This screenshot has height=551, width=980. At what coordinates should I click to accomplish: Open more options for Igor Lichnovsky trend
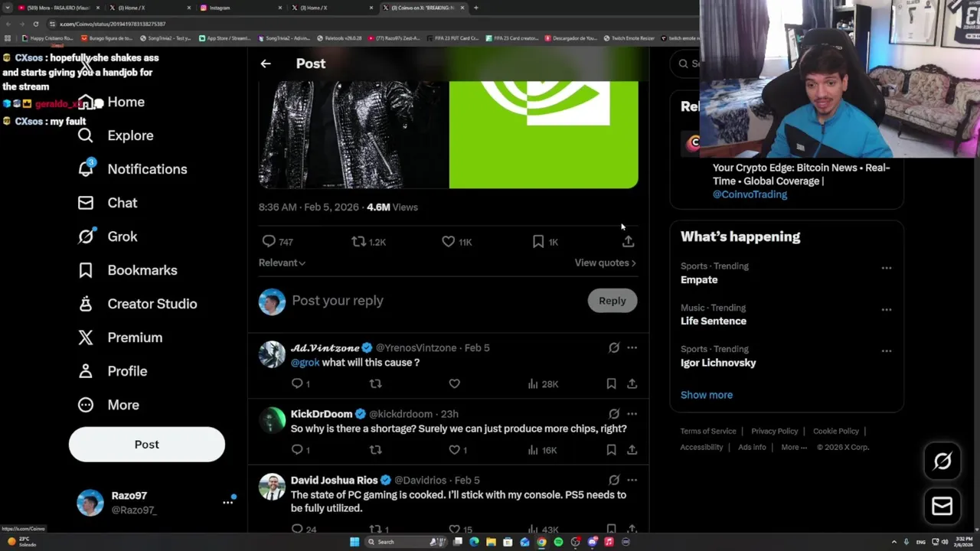(886, 350)
